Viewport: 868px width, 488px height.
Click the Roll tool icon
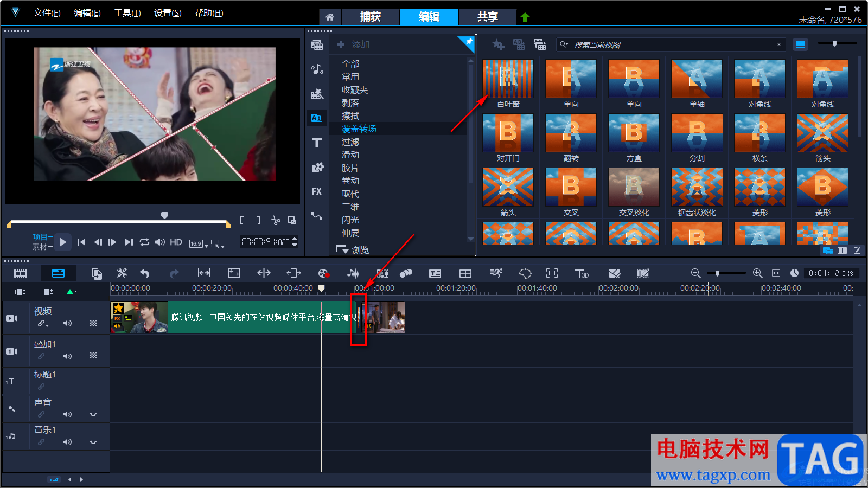(x=264, y=273)
